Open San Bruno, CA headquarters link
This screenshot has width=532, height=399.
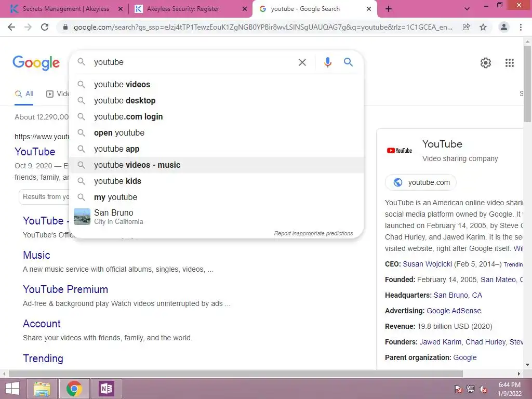pos(458,296)
